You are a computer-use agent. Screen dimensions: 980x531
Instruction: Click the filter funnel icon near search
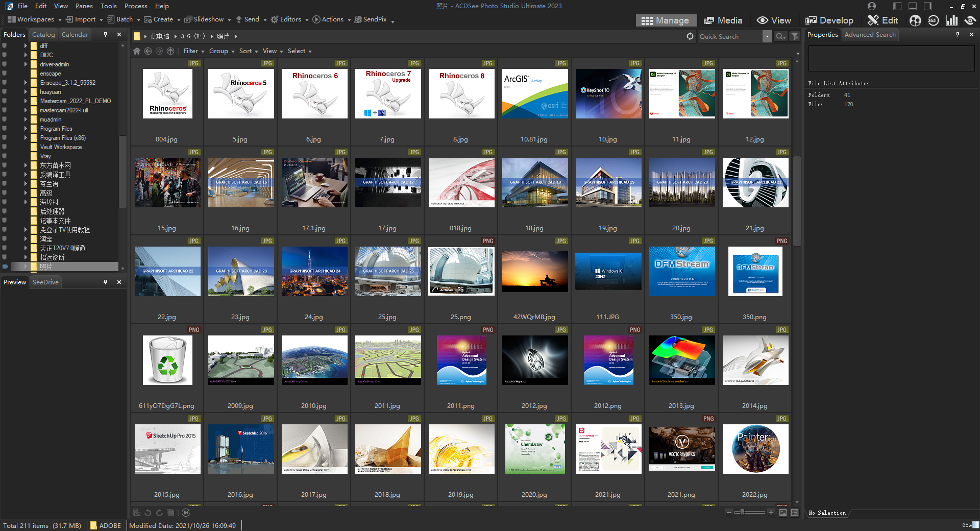(795, 36)
